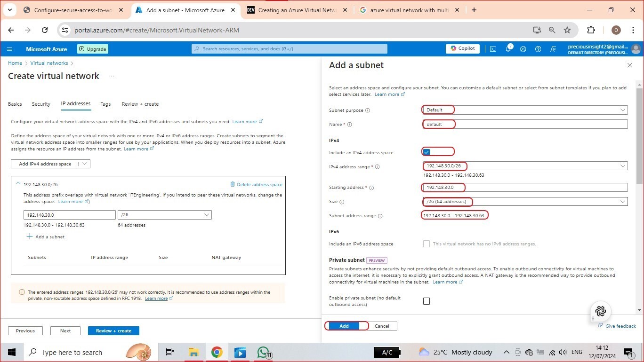This screenshot has height=362, width=644.
Task: Click Give feedback link
Action: pyautogui.click(x=617, y=326)
